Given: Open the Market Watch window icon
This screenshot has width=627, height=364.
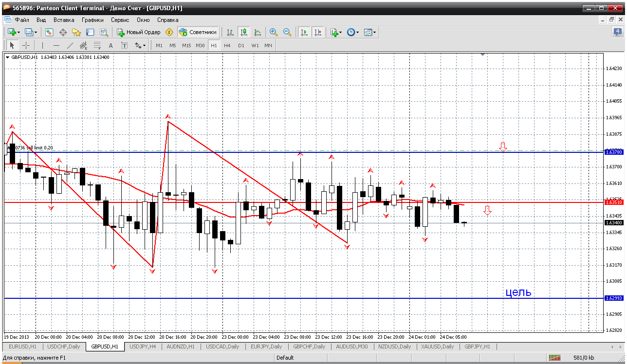Looking at the screenshot, I should pos(49,32).
